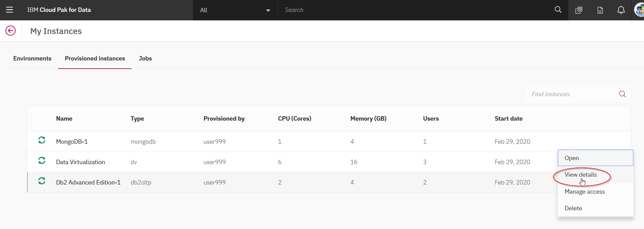This screenshot has height=229, width=644.
Task: Open the All search scope dropdown
Action: tap(235, 10)
